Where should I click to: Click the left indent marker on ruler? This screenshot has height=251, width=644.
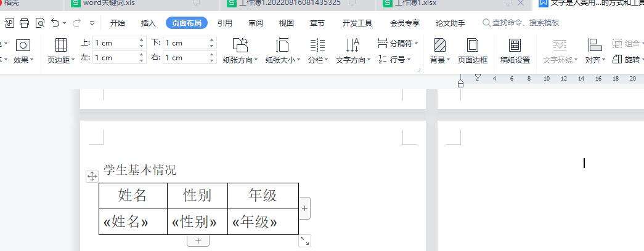460,84
